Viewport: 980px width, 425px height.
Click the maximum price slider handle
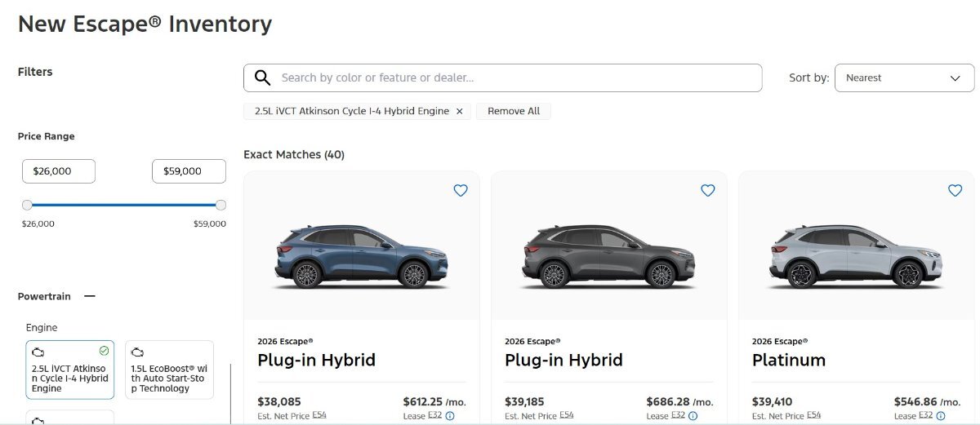coord(220,205)
